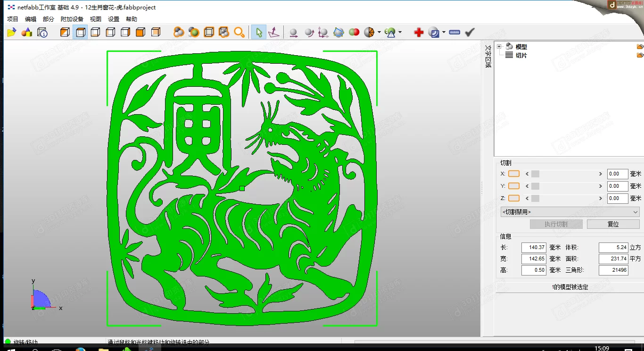Click the 复位 reset button
Viewport: 644px width, 351px height.
613,224
